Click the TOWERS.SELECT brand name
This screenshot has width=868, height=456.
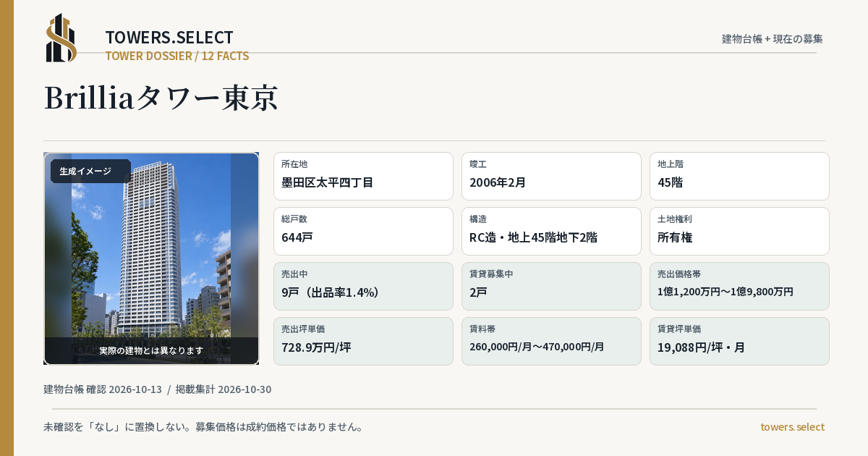coord(169,38)
